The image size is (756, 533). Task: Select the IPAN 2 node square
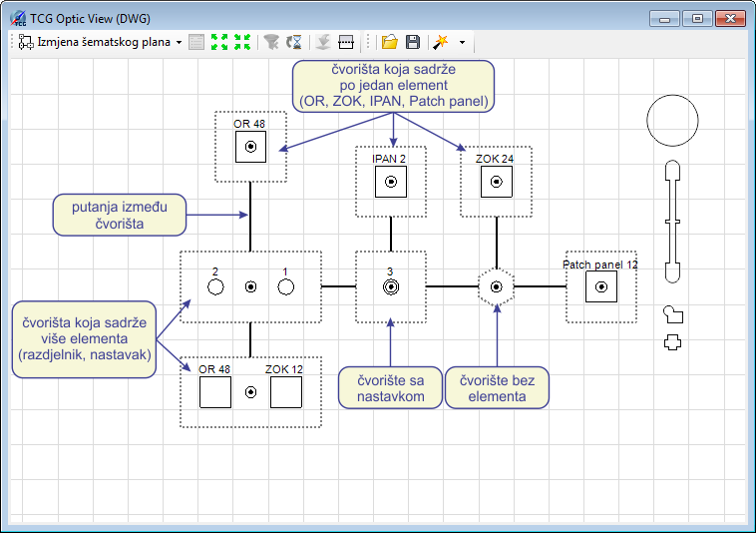[391, 182]
